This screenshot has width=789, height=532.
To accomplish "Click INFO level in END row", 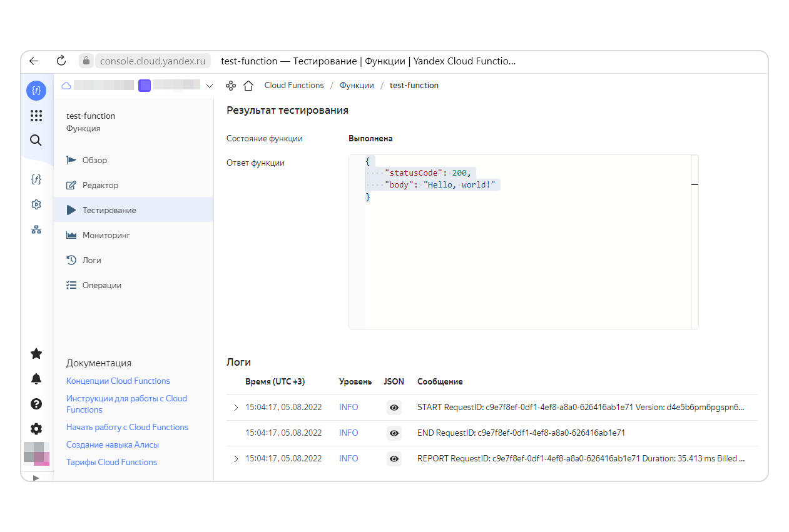I will tap(349, 433).
